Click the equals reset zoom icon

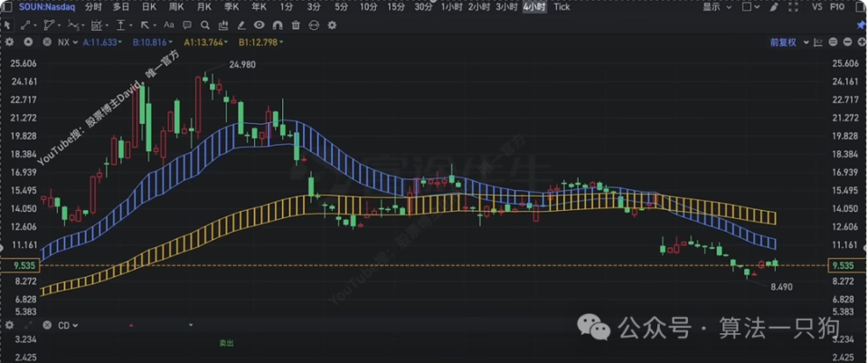tap(833, 43)
